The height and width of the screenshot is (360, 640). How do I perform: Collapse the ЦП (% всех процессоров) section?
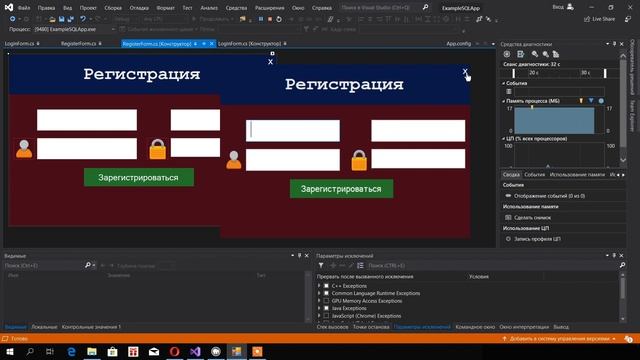point(503,139)
